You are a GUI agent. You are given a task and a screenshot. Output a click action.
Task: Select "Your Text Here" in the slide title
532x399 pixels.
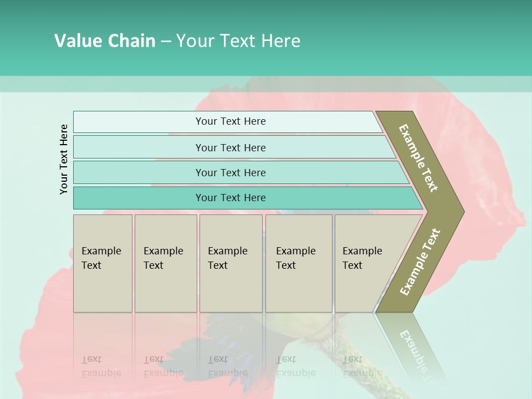click(x=238, y=41)
